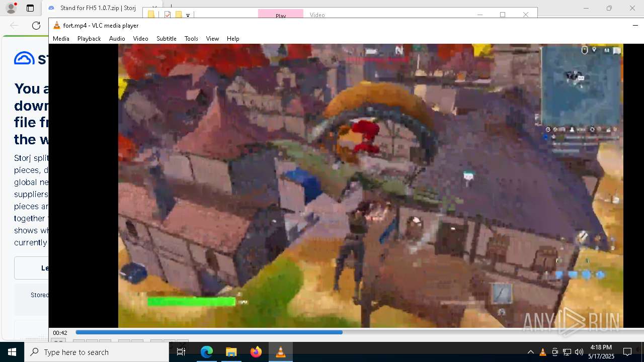
Task: Open Microsoft Edge from the taskbar
Action: click(x=207, y=352)
